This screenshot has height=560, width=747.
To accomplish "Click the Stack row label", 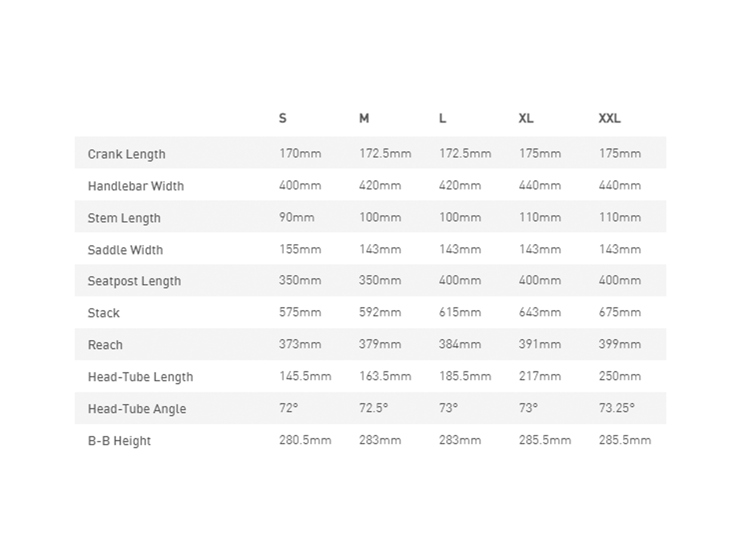I will pyautogui.click(x=103, y=313).
